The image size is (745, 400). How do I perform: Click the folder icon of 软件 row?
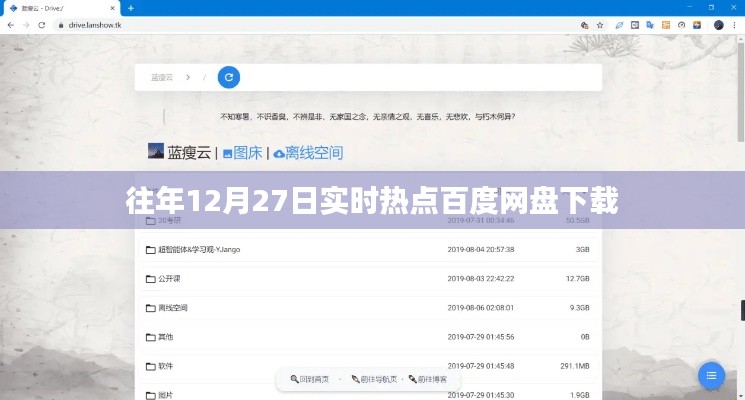tap(151, 366)
